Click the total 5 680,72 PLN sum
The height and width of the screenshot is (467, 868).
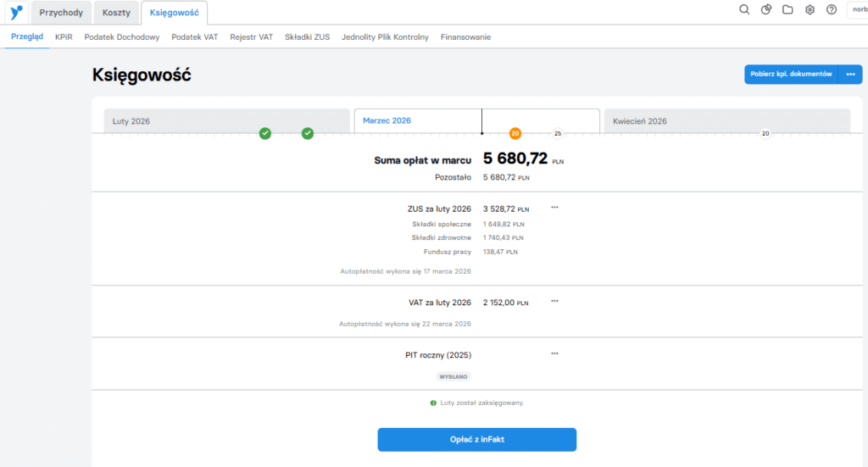(524, 158)
